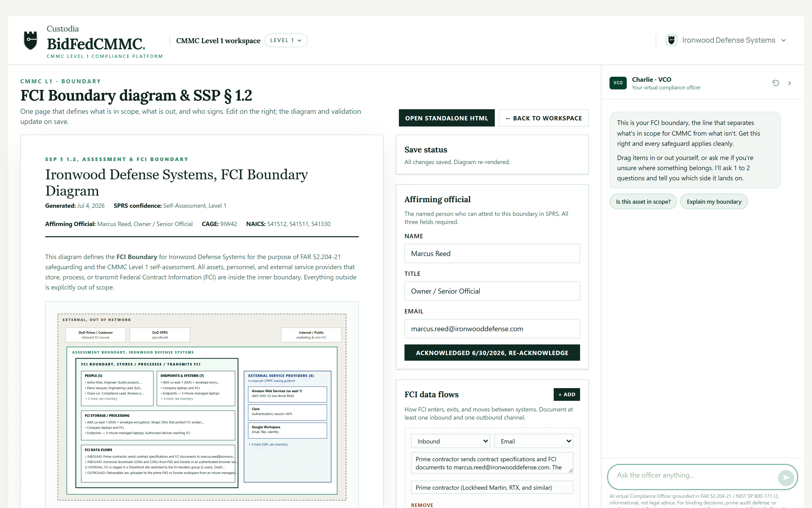
Task: Click the Ironwood Defense Systems organization icon
Action: [x=671, y=40]
